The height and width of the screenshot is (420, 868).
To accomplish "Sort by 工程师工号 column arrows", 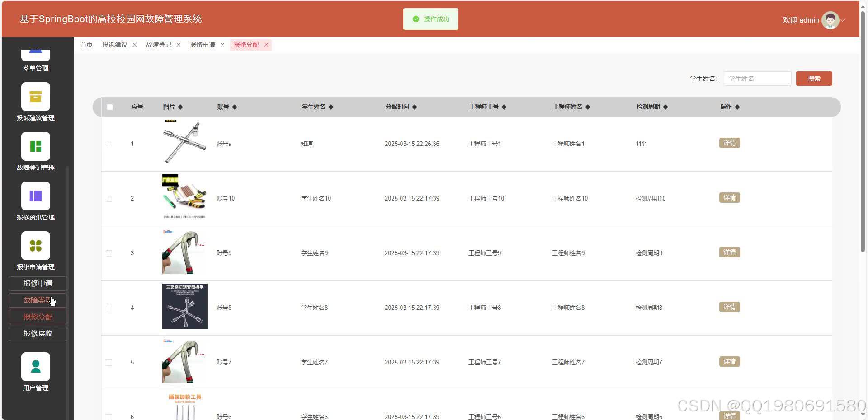I will 504,107.
